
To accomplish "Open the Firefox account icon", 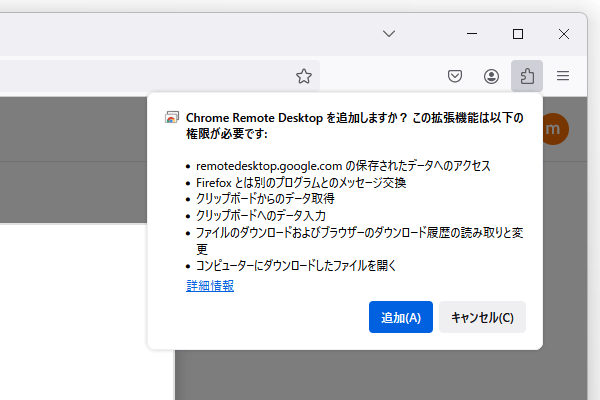I will [x=491, y=76].
